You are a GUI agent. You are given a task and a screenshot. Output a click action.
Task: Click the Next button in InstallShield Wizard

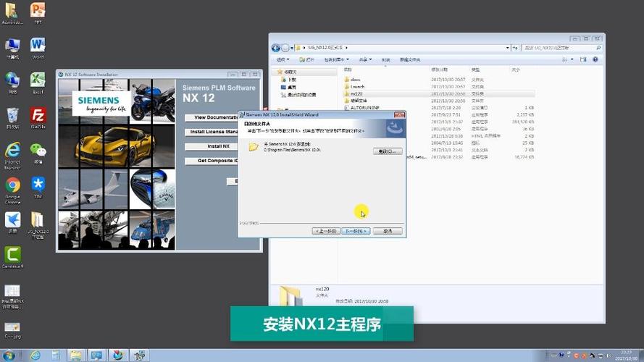[356, 231]
